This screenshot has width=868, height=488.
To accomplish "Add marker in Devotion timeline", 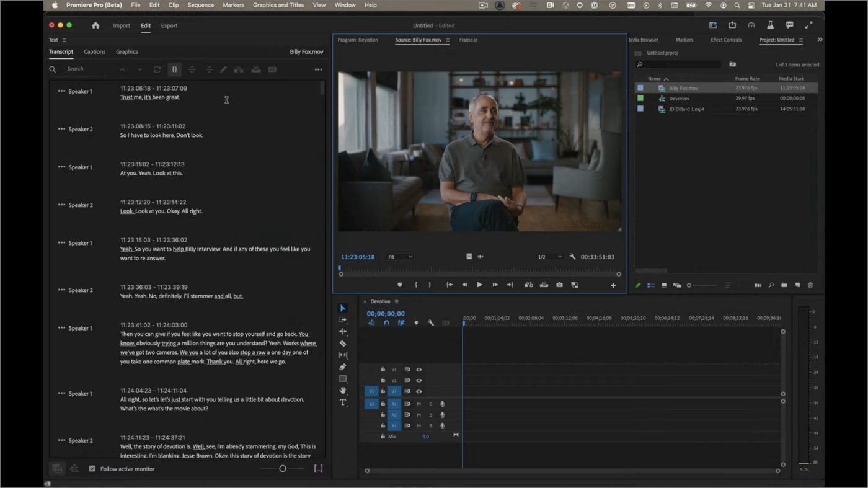I will [x=416, y=323].
